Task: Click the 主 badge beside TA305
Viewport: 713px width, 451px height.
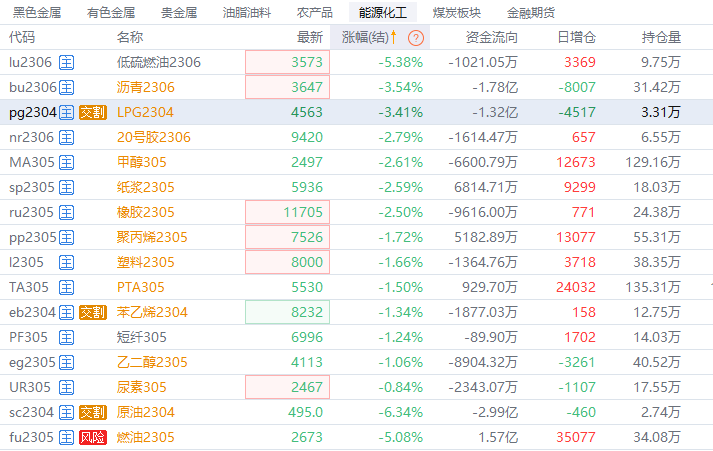Action: tap(67, 287)
